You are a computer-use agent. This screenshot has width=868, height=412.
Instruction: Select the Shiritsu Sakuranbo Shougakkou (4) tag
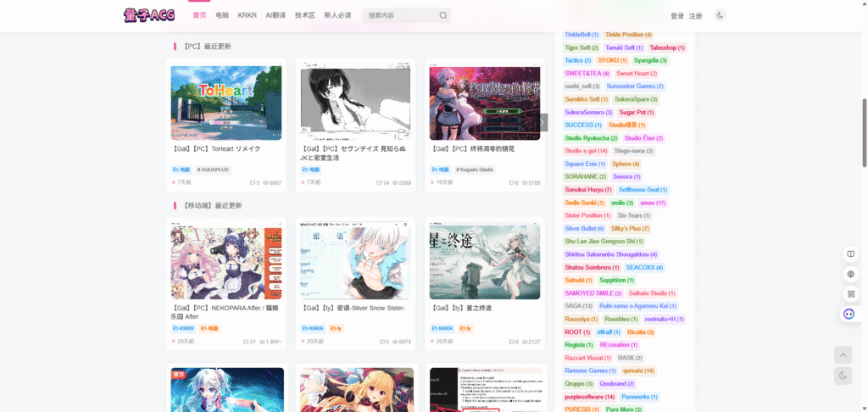[611, 254]
